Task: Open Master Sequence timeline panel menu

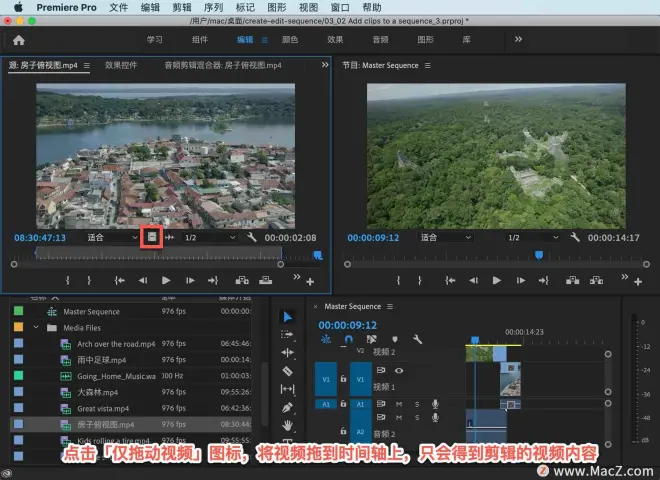Action: click(390, 307)
